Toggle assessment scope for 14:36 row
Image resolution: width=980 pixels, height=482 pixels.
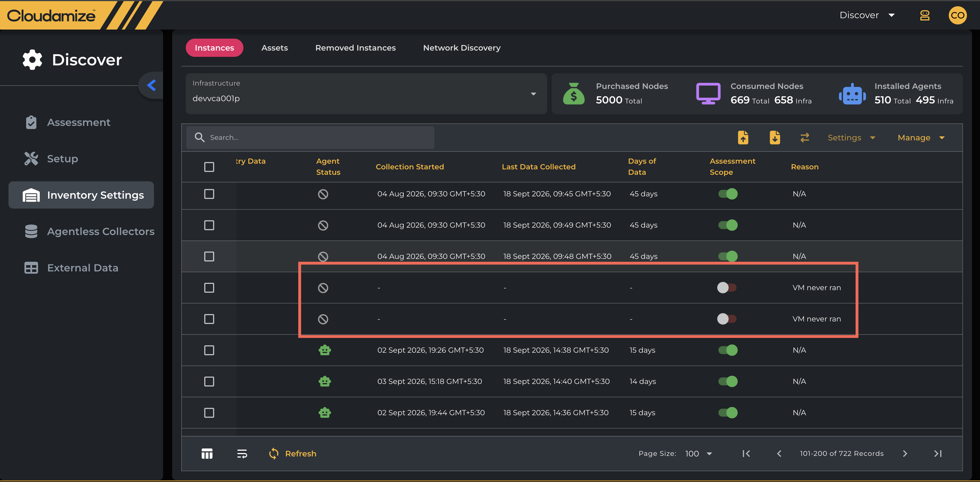[x=727, y=412]
